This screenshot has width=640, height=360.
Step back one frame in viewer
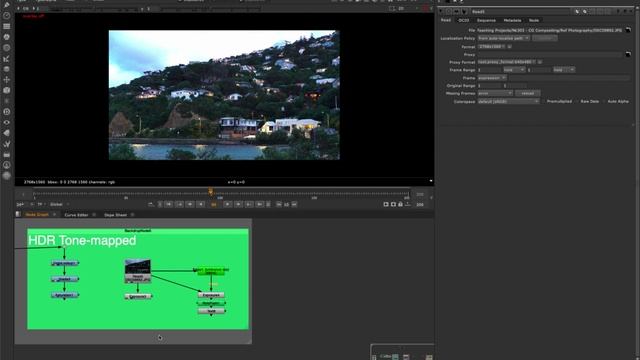point(190,204)
